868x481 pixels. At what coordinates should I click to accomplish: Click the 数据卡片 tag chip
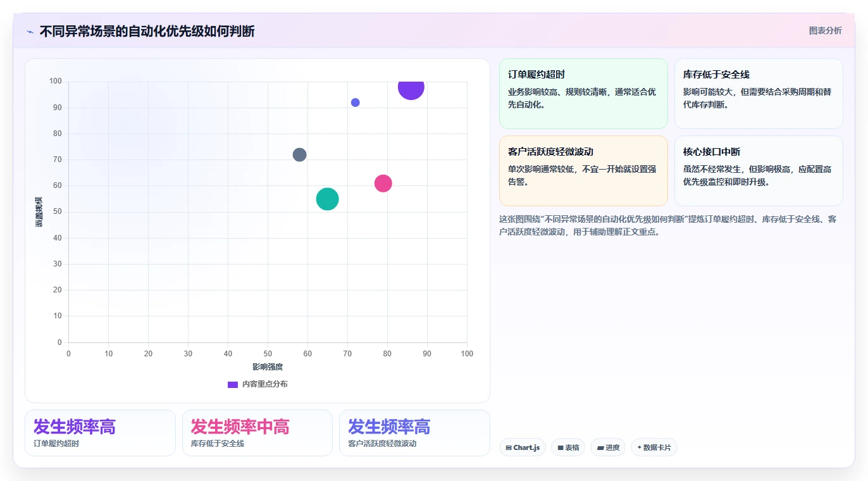pyautogui.click(x=654, y=447)
